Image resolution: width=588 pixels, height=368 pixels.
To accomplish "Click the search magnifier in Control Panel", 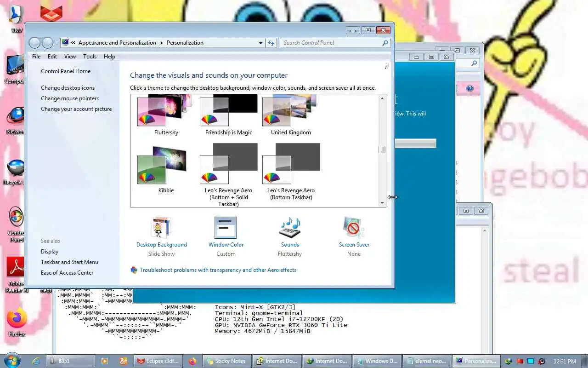I will tap(385, 43).
